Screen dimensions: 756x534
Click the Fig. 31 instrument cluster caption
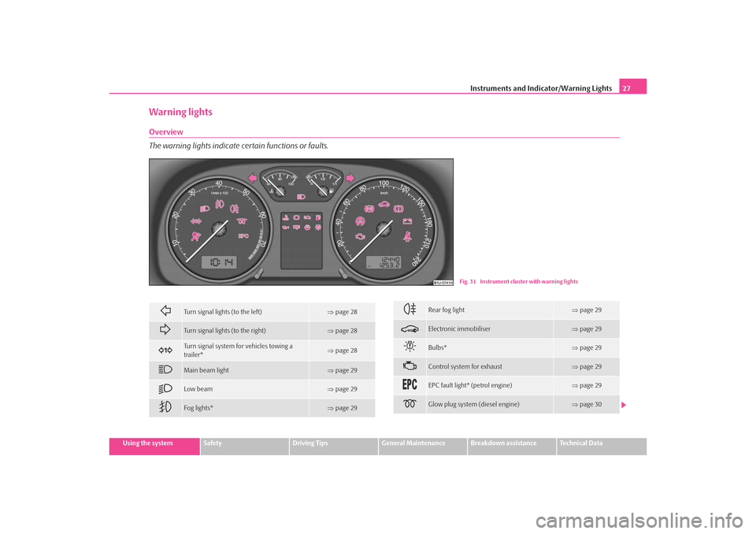click(519, 282)
